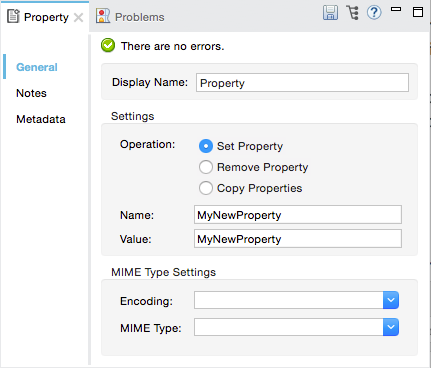
Task: Open the MIME Type dropdown arrow
Action: 391,327
